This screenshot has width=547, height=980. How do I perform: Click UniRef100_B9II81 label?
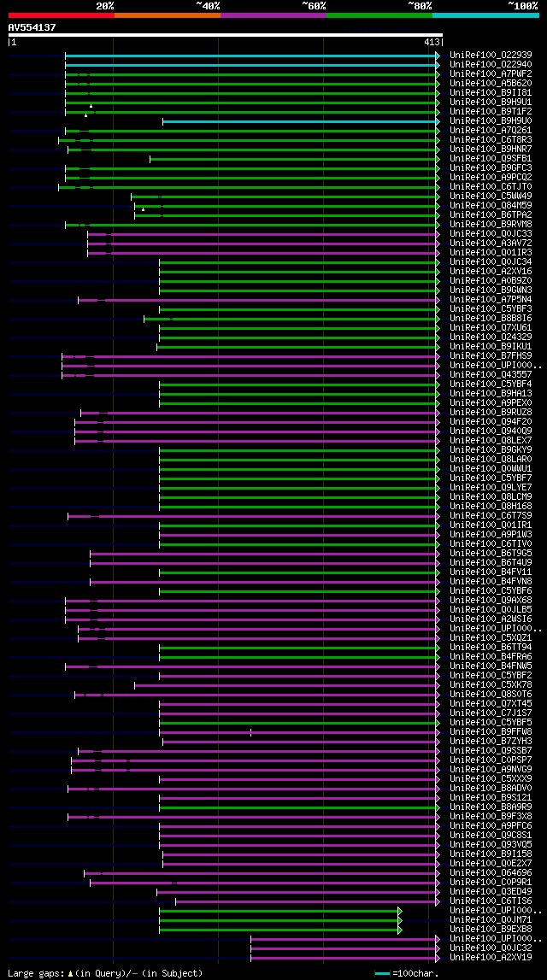pos(491,92)
